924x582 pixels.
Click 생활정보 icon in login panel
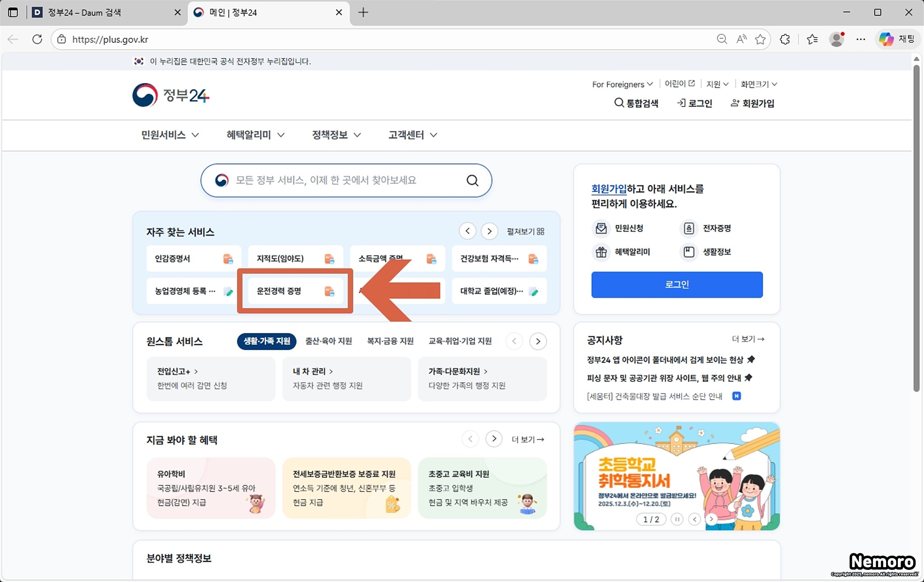click(688, 252)
